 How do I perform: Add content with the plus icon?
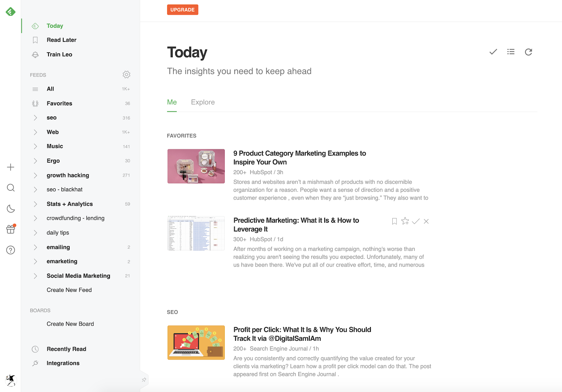(x=11, y=167)
